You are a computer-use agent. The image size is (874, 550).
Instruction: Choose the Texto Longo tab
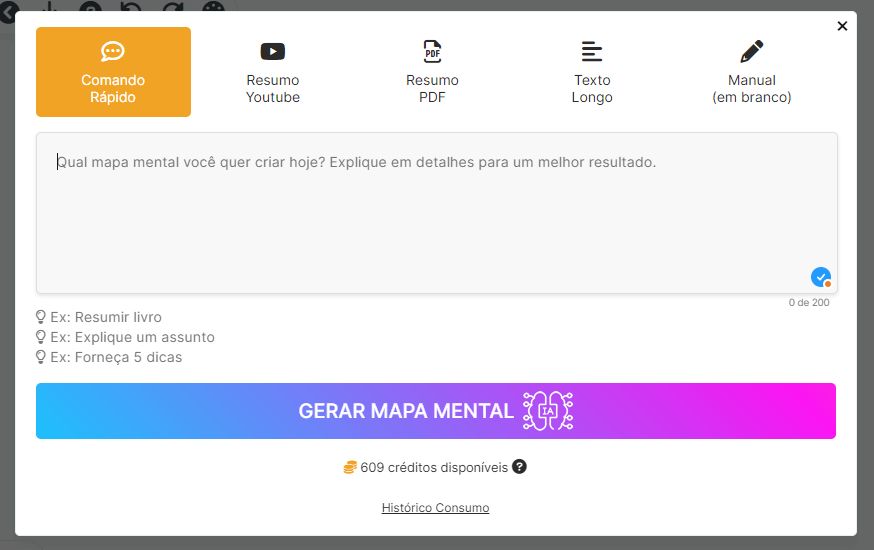(592, 72)
